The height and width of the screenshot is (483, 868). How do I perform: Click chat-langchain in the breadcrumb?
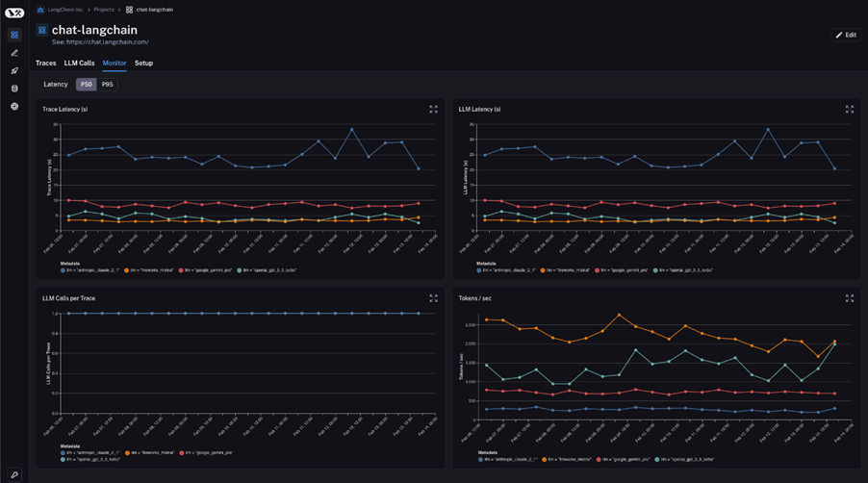pos(154,10)
